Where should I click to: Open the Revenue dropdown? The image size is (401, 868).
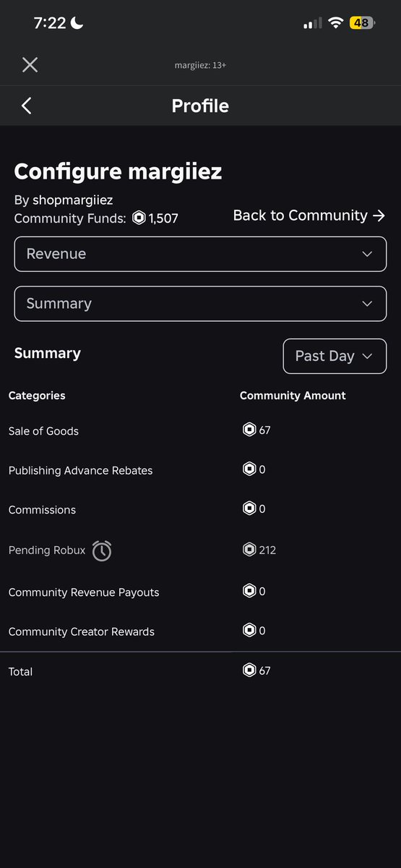(x=200, y=254)
